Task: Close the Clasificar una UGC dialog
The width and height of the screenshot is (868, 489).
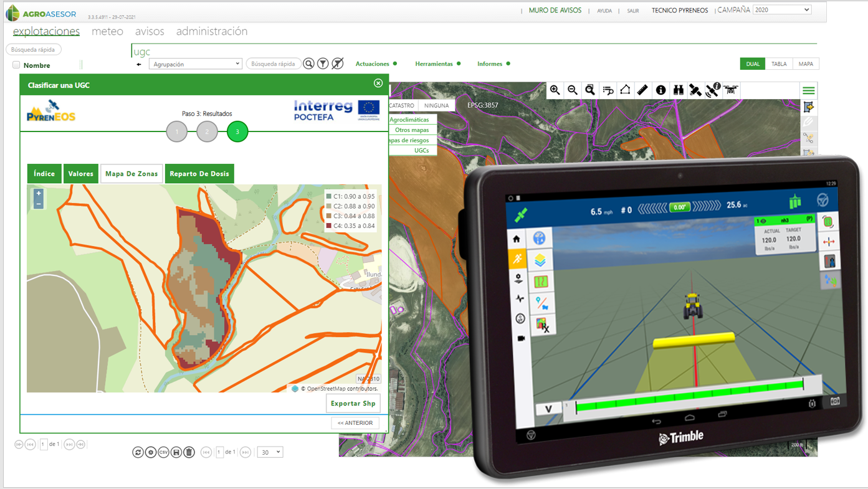Action: click(378, 83)
